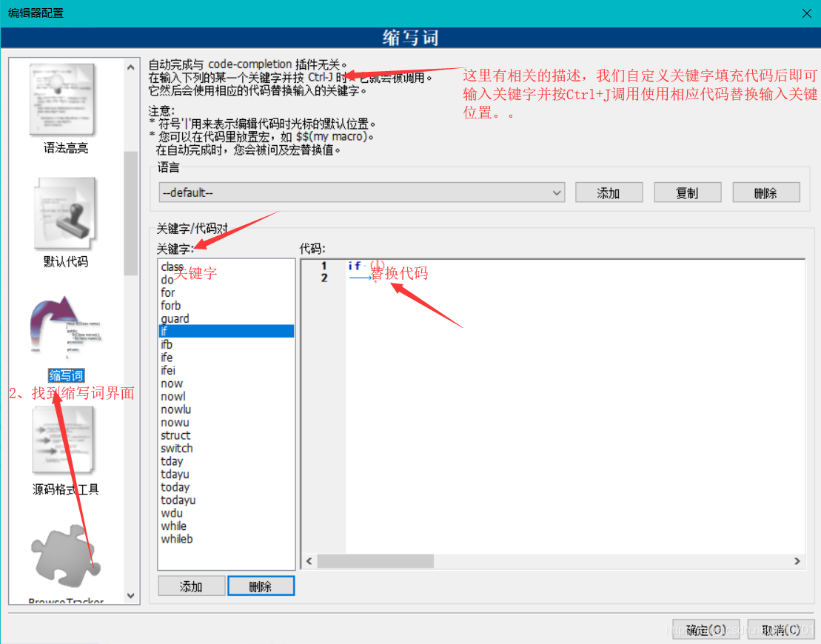
Task: Click 添加 below the keyword list
Action: point(191,586)
